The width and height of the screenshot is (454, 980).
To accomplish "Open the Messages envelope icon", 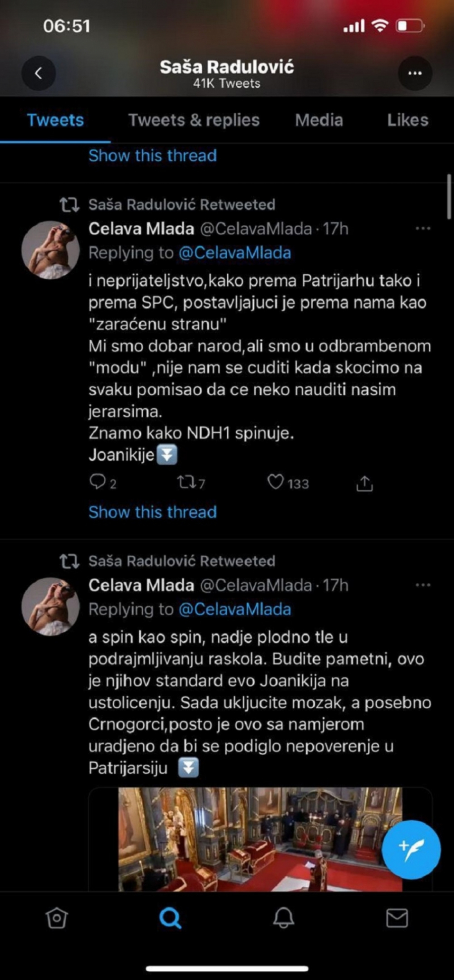I will click(x=397, y=918).
